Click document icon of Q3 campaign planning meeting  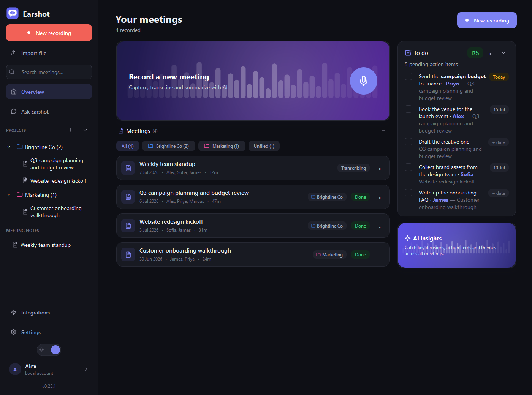coord(128,197)
